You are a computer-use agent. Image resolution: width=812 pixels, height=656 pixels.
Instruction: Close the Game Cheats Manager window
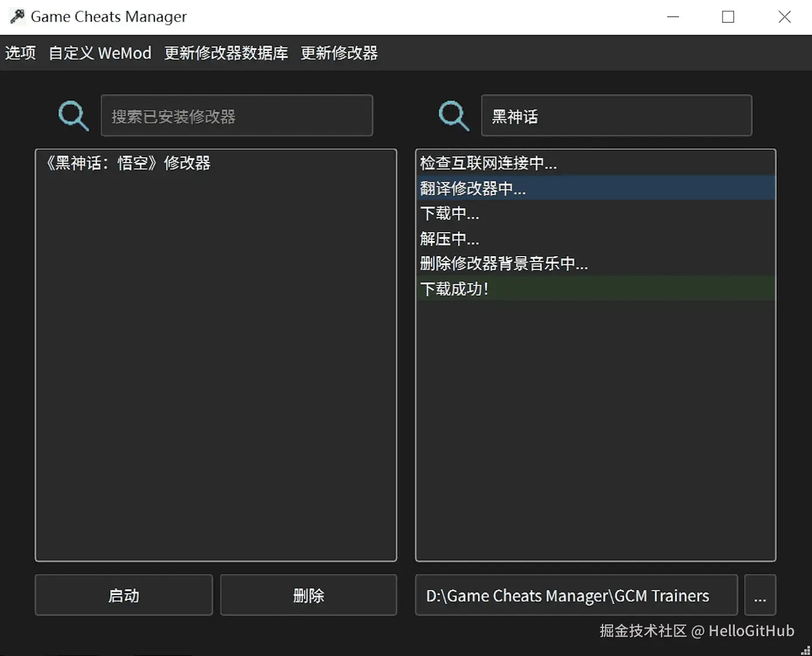785,17
